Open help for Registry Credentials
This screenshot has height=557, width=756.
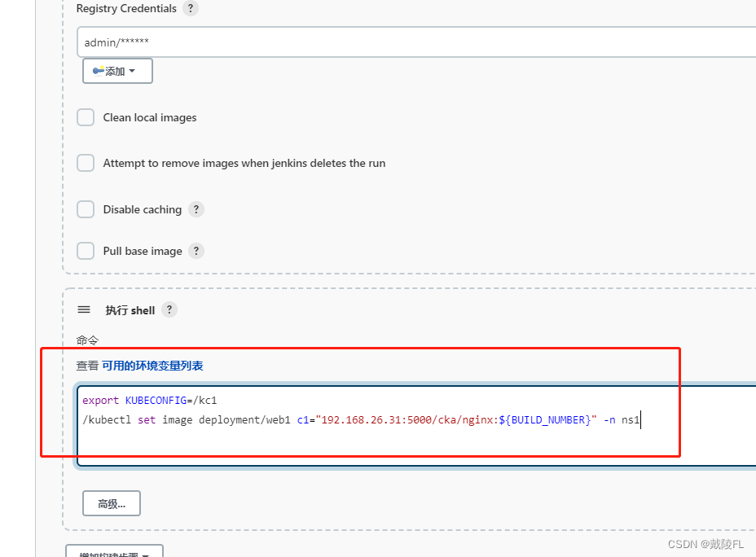point(191,8)
